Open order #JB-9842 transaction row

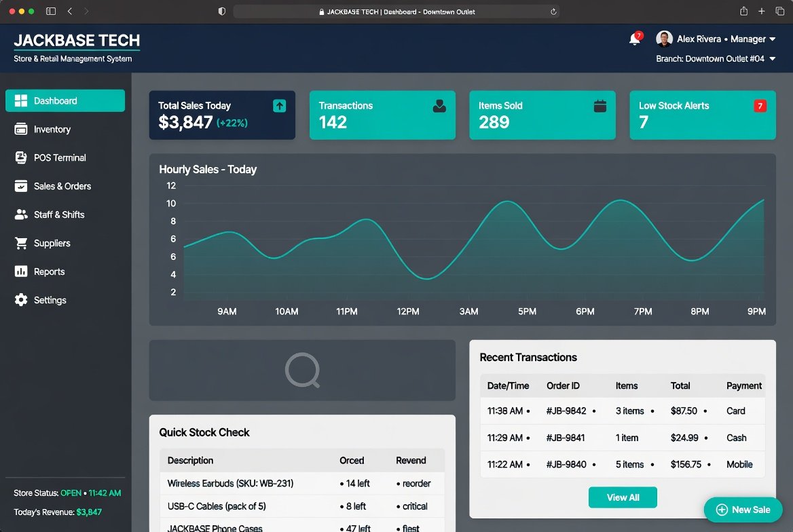click(x=623, y=411)
